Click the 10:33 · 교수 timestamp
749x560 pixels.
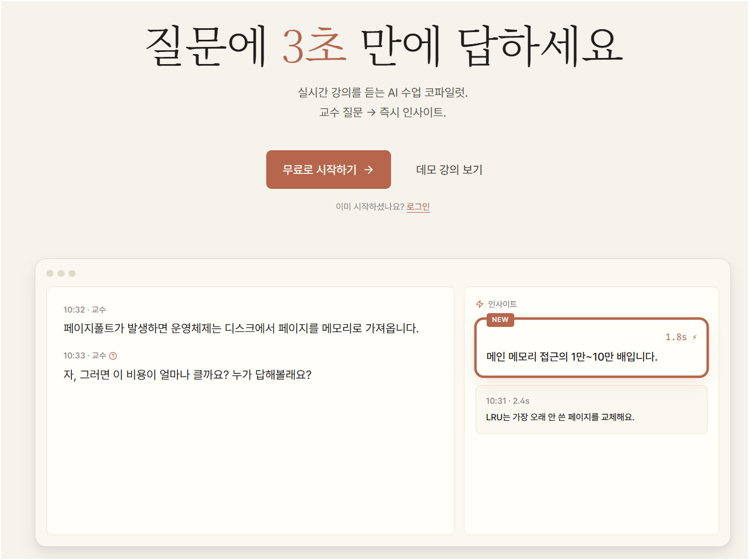pyautogui.click(x=85, y=356)
